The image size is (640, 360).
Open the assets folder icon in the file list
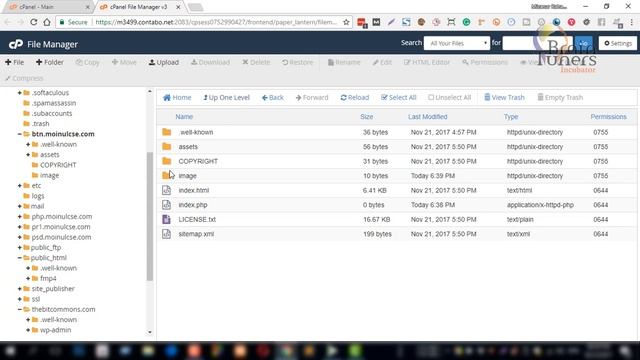pyautogui.click(x=167, y=147)
